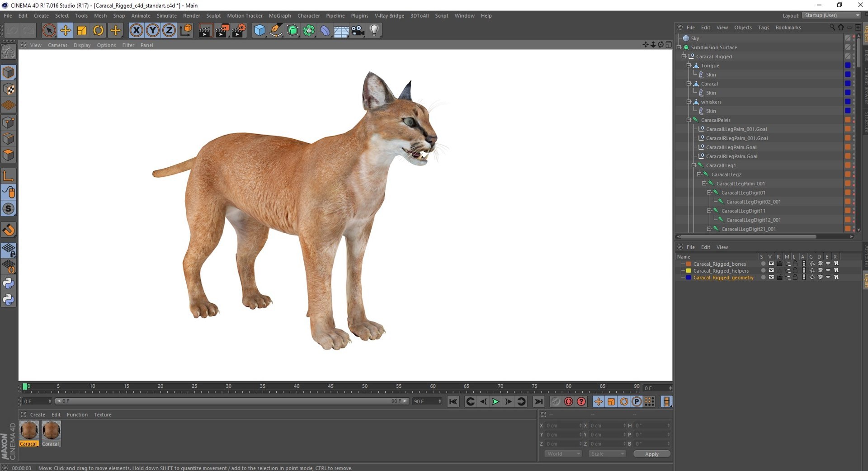Enable Axis mode (L icon)
Image resolution: width=868 pixels, height=471 pixels.
(9, 175)
